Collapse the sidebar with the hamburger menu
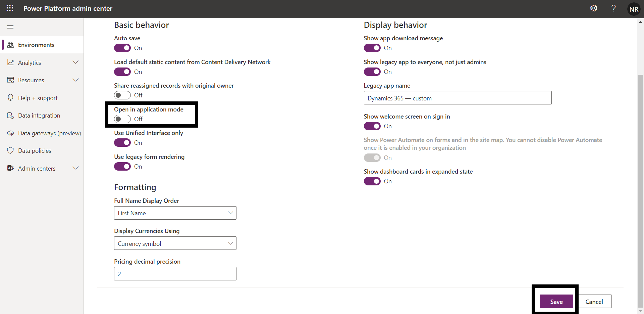 click(10, 27)
